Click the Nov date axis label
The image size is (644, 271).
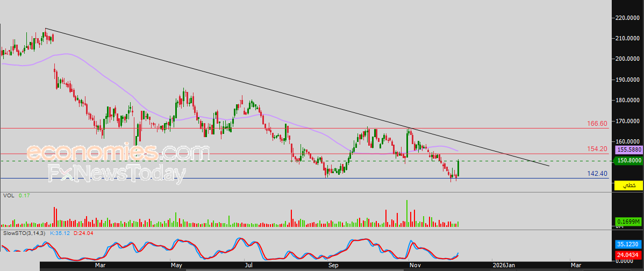[x=415, y=266]
